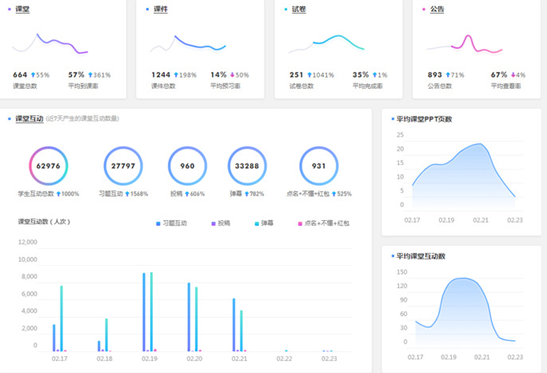Click the peak of the PPT pages chart

click(x=480, y=144)
